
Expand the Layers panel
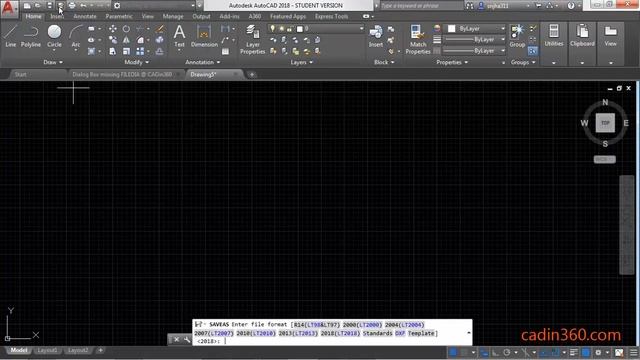tap(302, 62)
